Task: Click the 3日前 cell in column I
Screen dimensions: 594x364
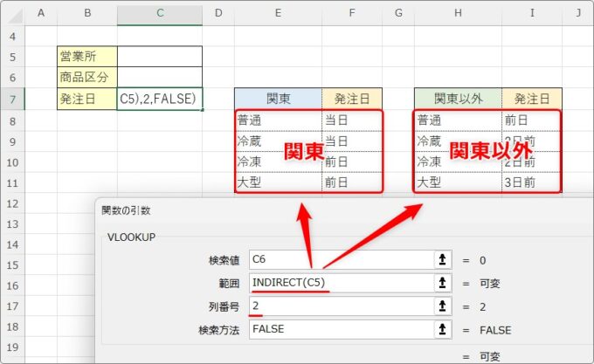Action: tap(532, 182)
